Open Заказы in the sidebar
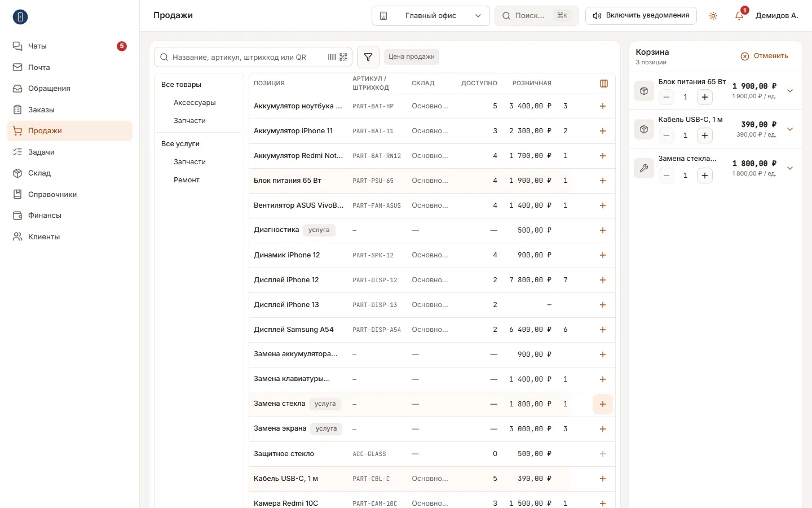Screen dimensions: 812x508 pyautogui.click(x=69, y=110)
